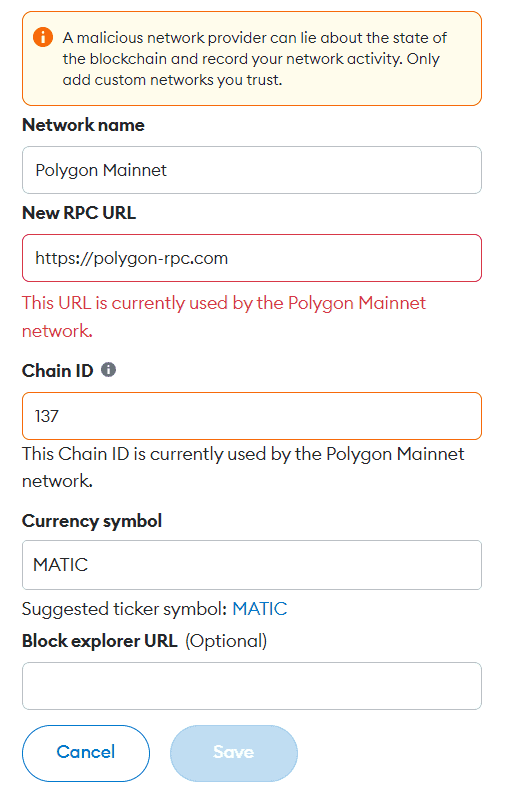Click the New RPC URL label

pyautogui.click(x=79, y=213)
